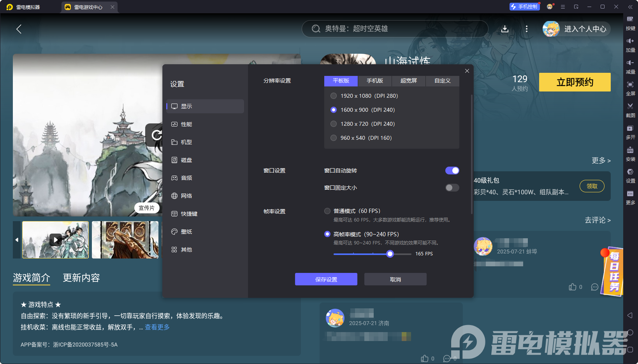Like the 济南 comment with thumbs-up
The image size is (638, 364).
(425, 359)
